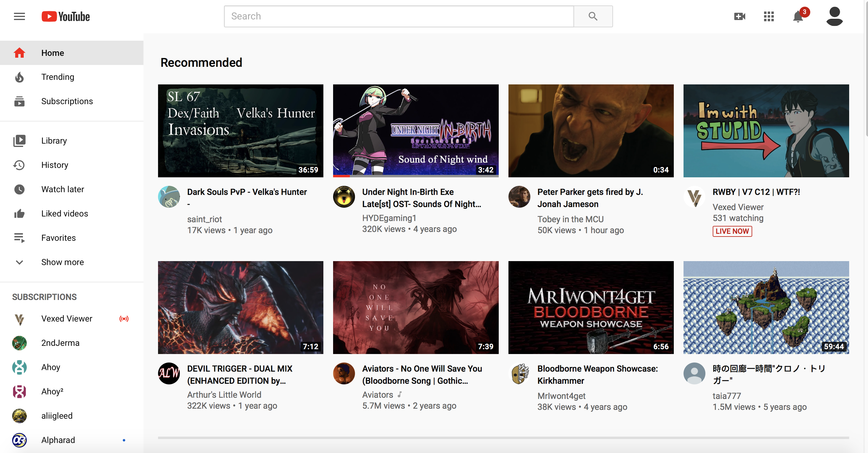Click the Favorites playlist icon
This screenshot has width=868, height=453.
(19, 238)
